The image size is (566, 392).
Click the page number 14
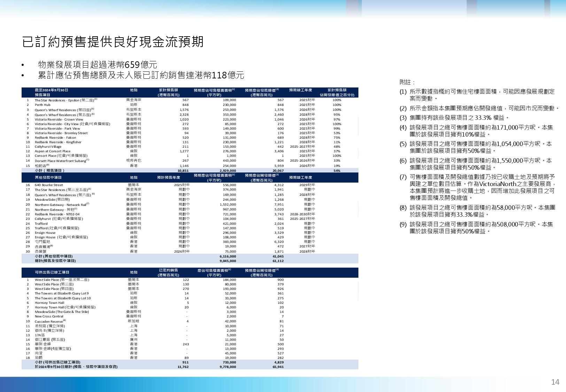click(x=555, y=382)
